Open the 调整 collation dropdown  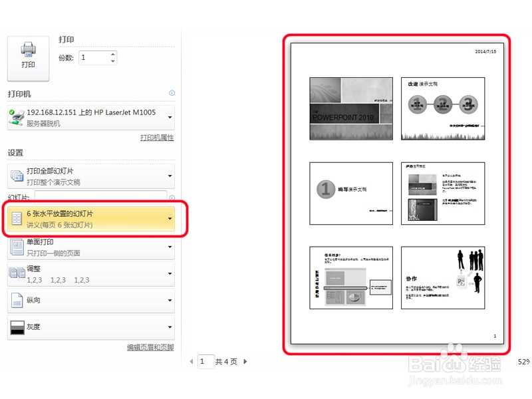[91, 274]
